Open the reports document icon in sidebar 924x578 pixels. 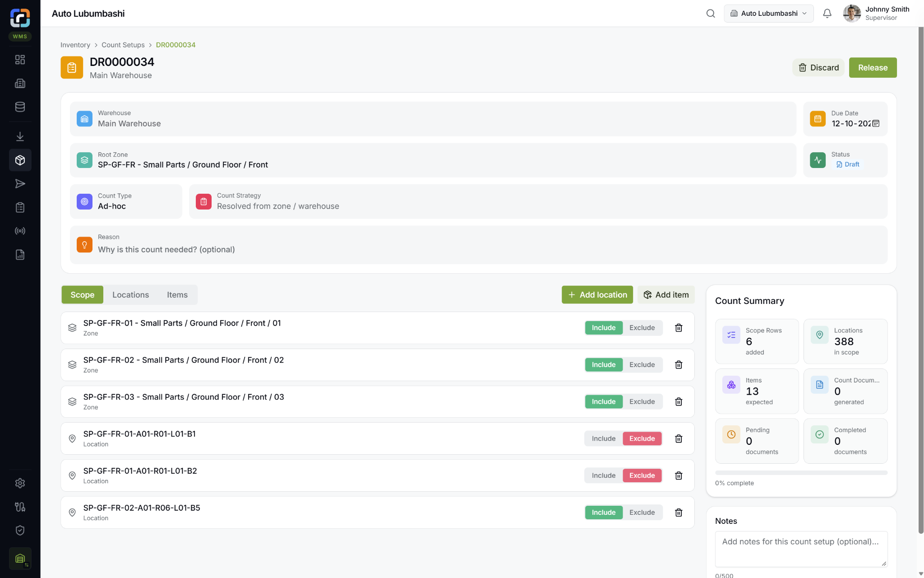20,255
